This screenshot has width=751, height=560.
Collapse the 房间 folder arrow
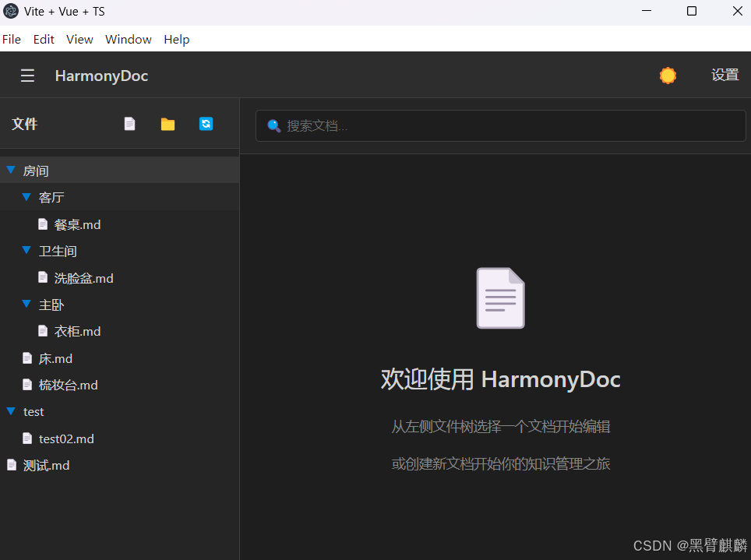coord(11,170)
